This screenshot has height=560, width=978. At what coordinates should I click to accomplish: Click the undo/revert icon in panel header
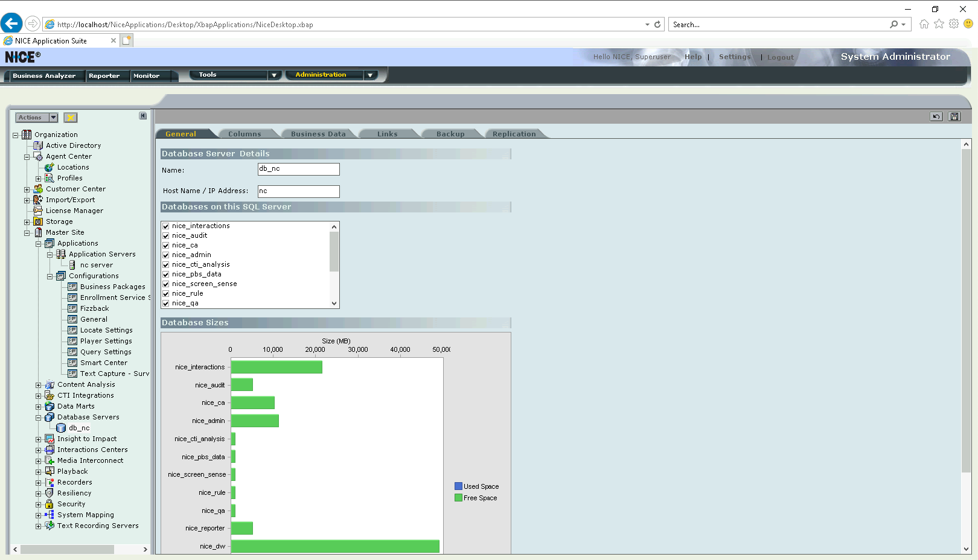pyautogui.click(x=936, y=116)
